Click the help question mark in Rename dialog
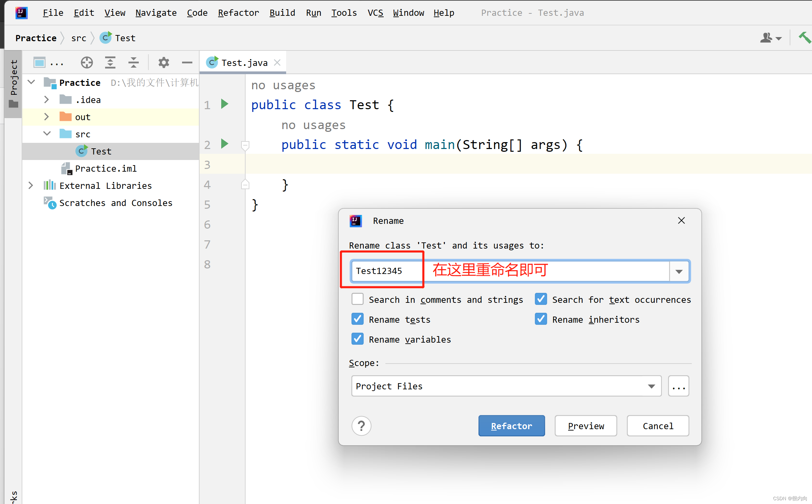 [361, 426]
